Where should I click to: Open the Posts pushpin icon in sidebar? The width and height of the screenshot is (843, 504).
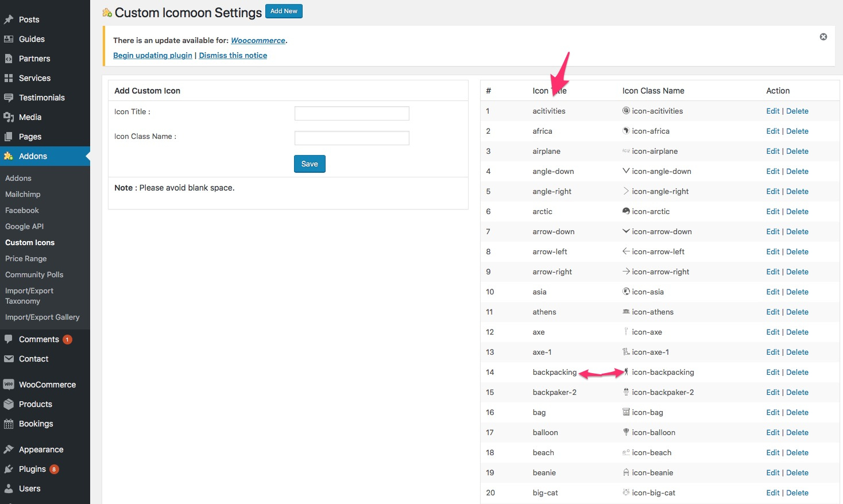[9, 20]
